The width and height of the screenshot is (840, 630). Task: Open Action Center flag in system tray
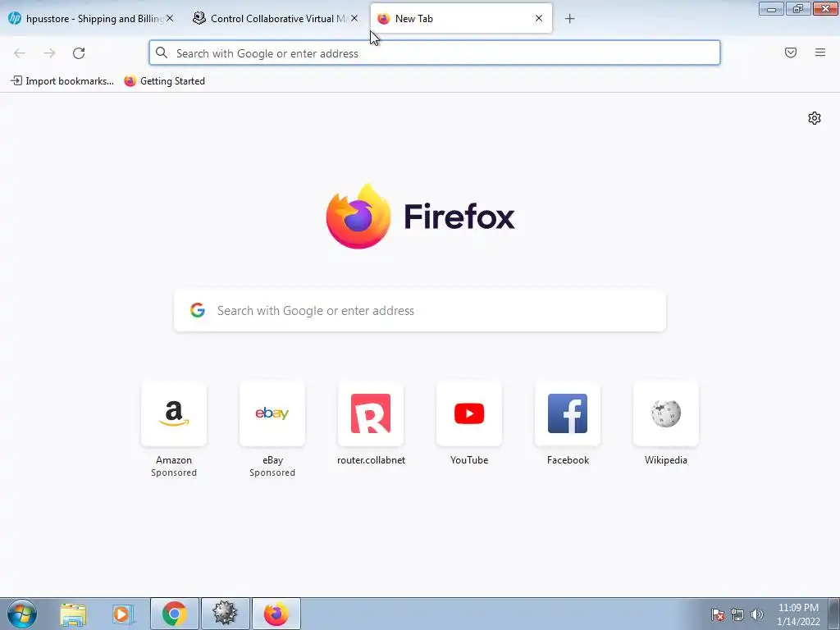[718, 614]
